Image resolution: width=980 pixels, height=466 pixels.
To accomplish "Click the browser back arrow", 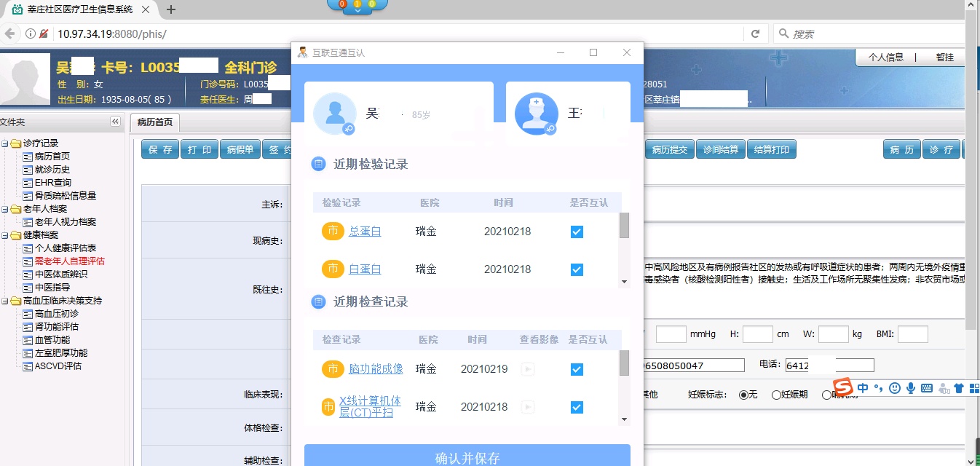I will pos(9,33).
